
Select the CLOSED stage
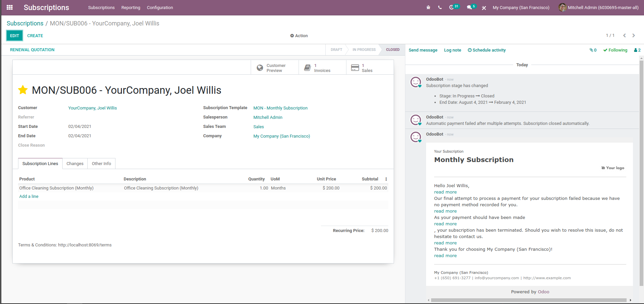click(x=393, y=50)
